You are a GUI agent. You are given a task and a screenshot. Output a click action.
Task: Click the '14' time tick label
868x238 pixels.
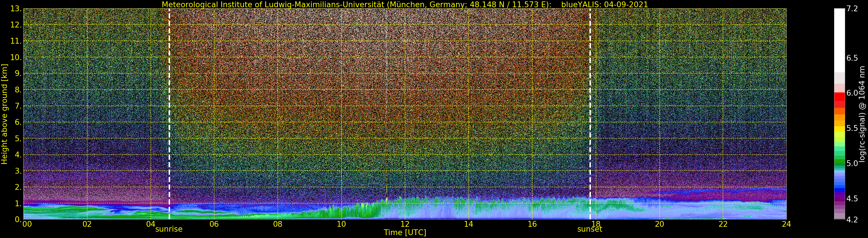468,224
